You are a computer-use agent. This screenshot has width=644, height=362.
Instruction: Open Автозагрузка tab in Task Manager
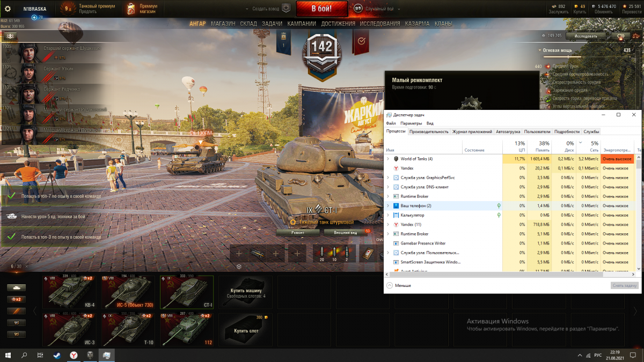coord(508,131)
